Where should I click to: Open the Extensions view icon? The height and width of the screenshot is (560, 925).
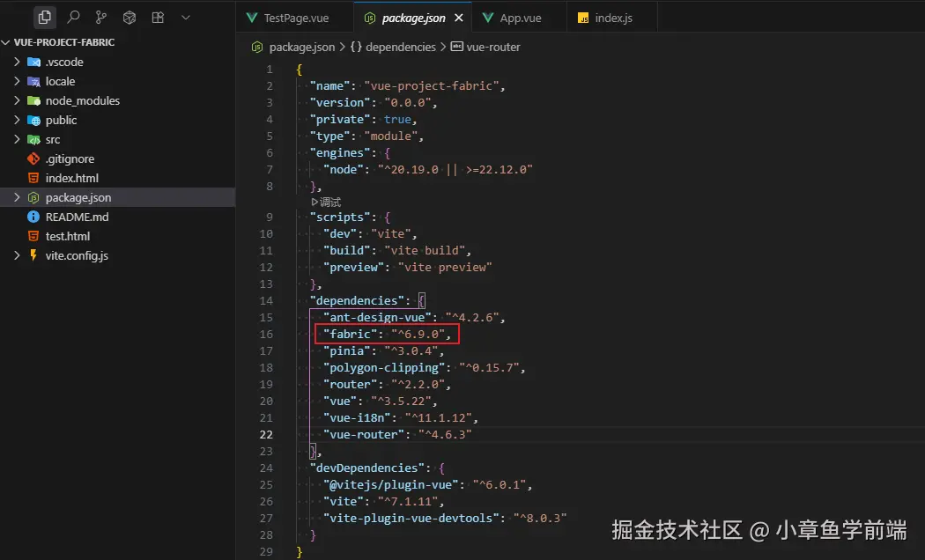click(158, 18)
